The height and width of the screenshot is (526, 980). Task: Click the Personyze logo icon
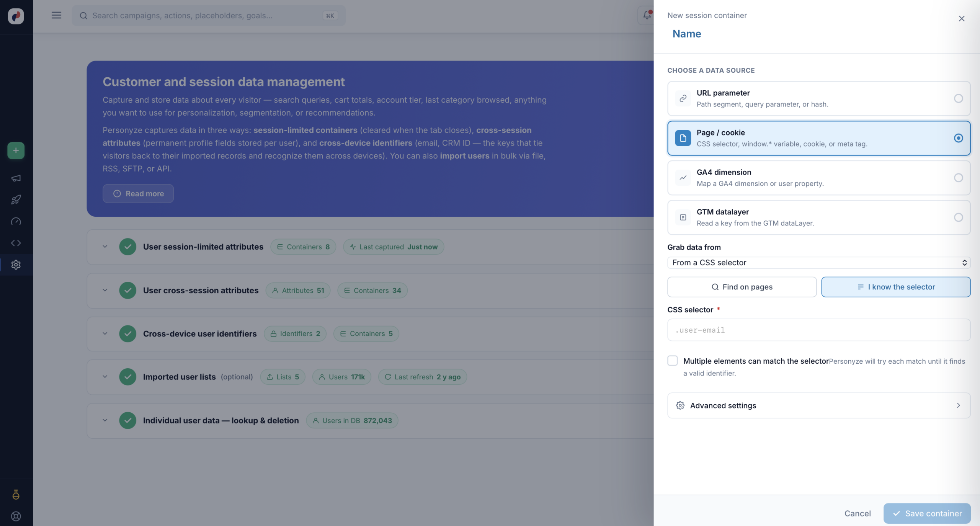(x=16, y=16)
